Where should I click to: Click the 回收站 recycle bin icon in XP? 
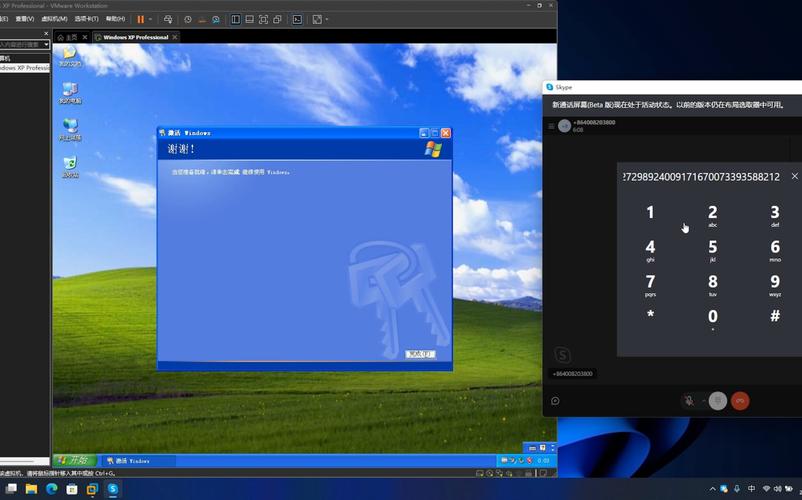tap(70, 167)
